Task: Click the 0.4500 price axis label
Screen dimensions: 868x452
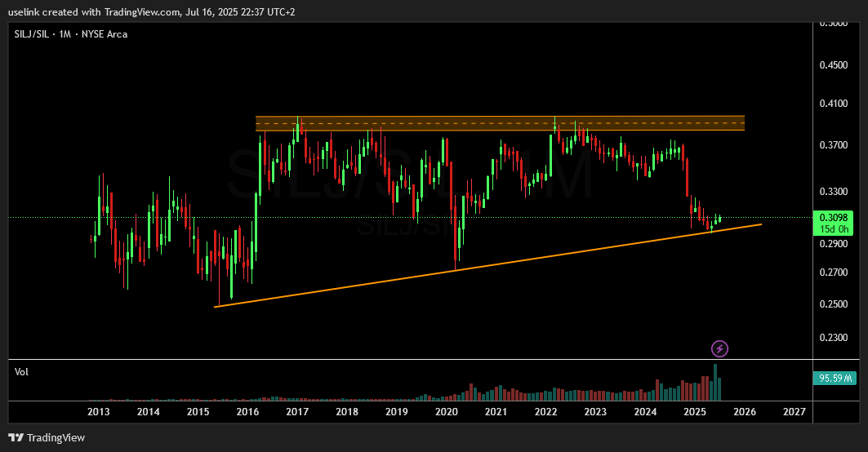Action: (833, 64)
